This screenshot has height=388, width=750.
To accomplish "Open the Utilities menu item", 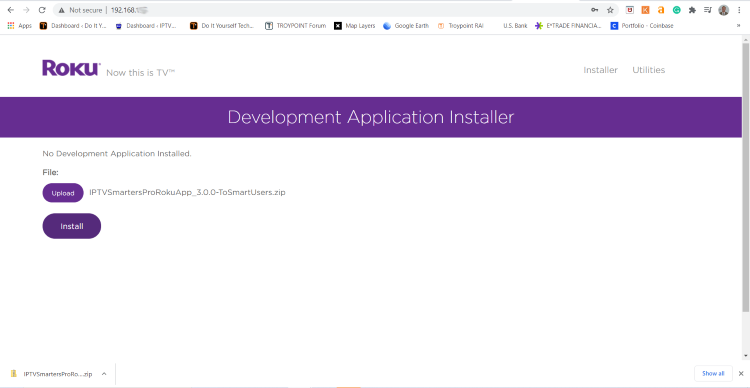I will point(649,70).
